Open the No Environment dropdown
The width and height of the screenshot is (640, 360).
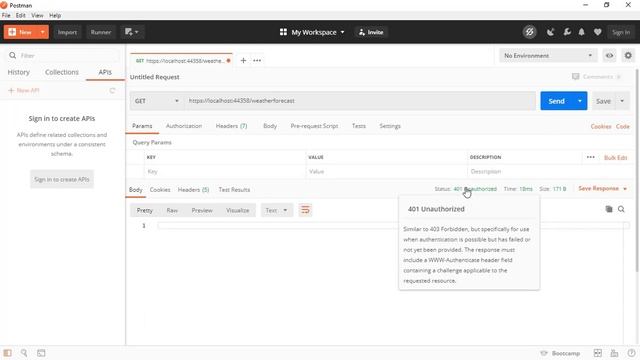click(548, 56)
